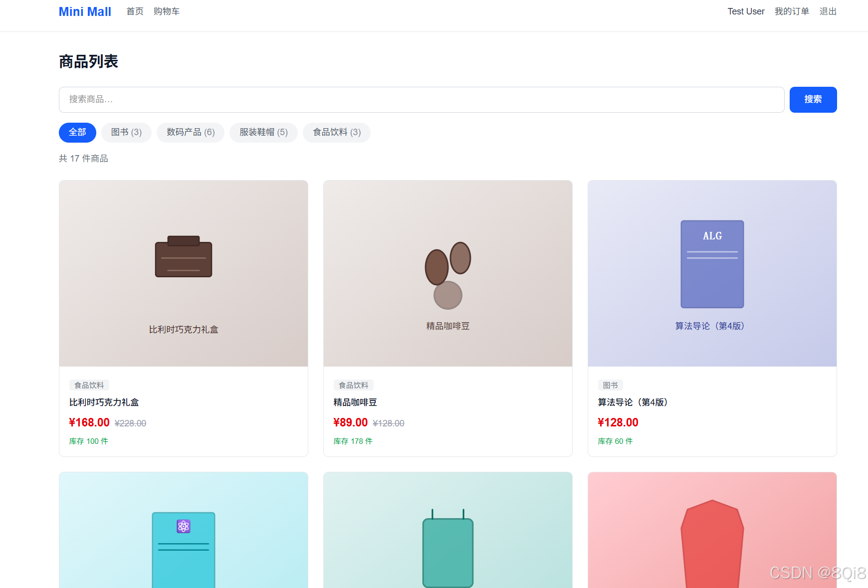
Task: Click the 食品饮料 tag on chocolate card
Action: click(x=89, y=385)
